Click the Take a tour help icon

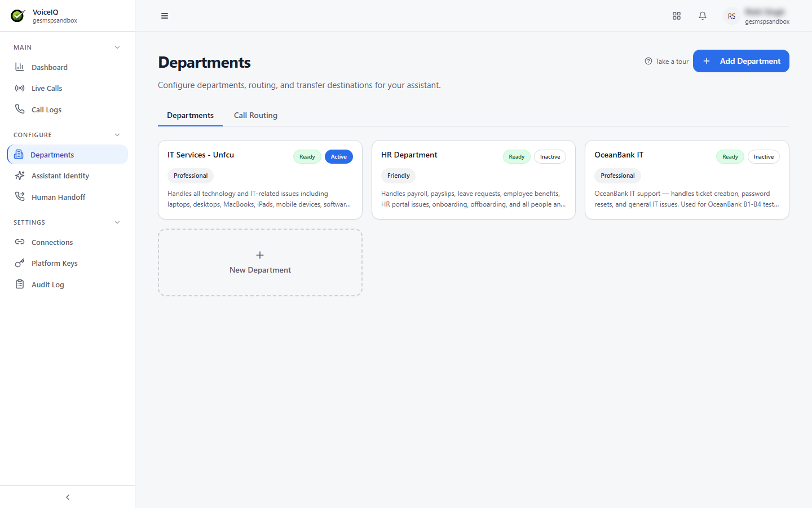[648, 62]
